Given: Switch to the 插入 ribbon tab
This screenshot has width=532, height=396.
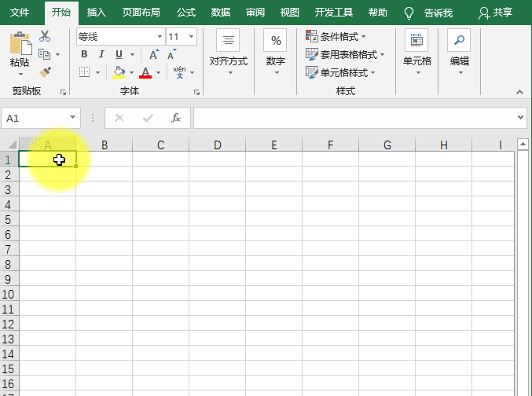Looking at the screenshot, I should tap(97, 13).
